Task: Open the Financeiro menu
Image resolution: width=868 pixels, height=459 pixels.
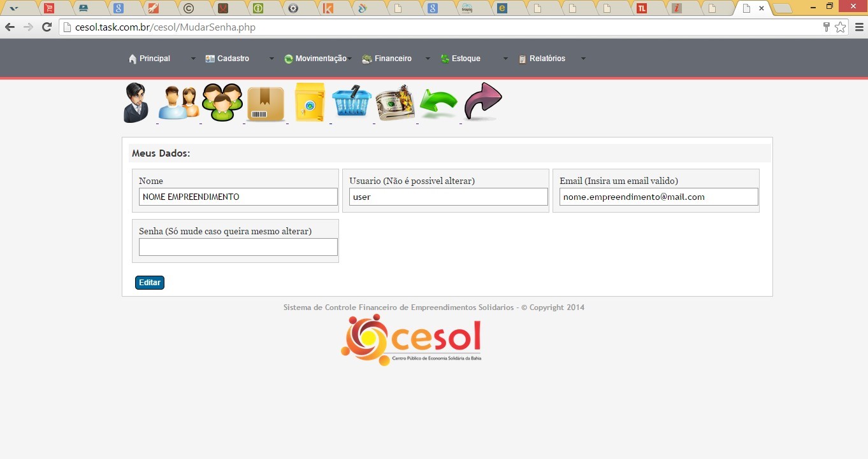Action: [393, 59]
